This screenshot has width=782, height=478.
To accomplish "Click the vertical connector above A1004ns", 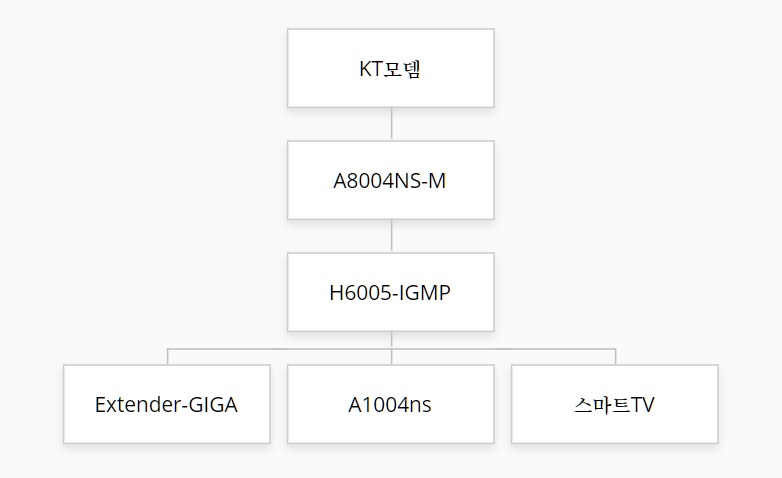I will click(x=391, y=357).
